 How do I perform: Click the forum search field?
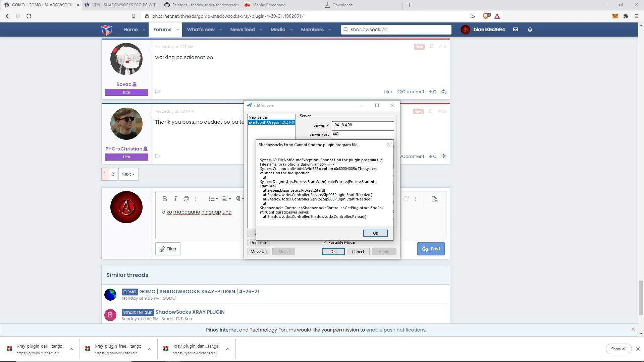pos(396,29)
